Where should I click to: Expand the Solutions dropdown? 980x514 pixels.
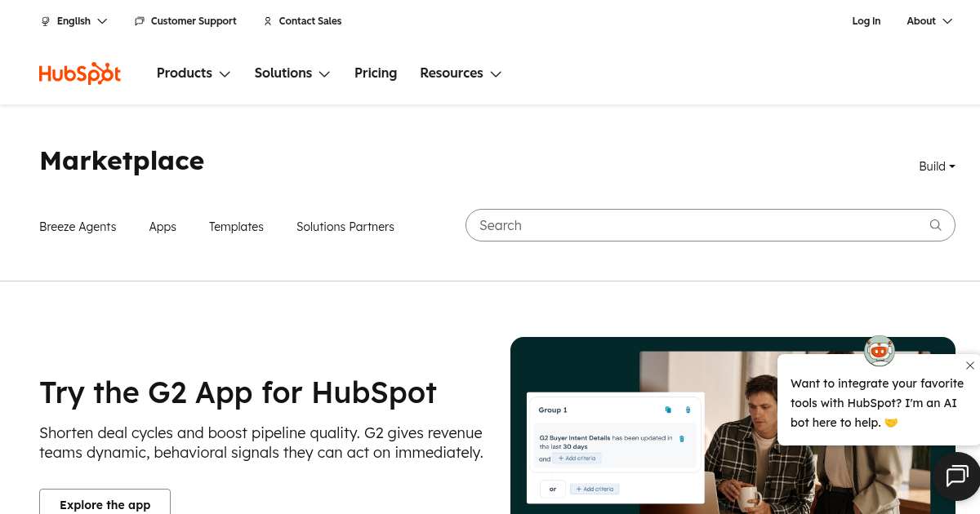click(x=292, y=73)
